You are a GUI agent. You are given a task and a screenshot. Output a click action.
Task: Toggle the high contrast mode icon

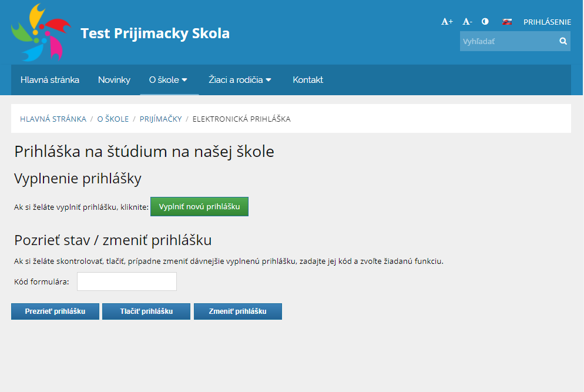[485, 21]
